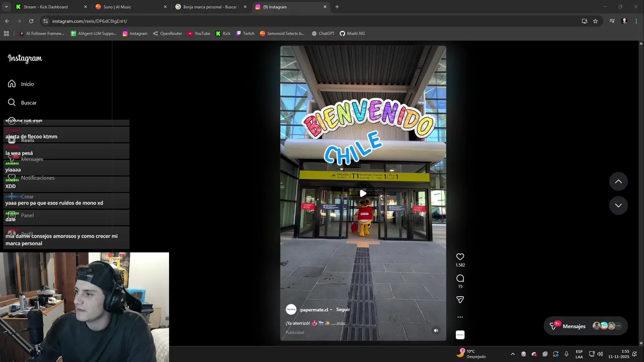Switch to Benja marca personal tab
644x362 pixels.
point(211,7)
